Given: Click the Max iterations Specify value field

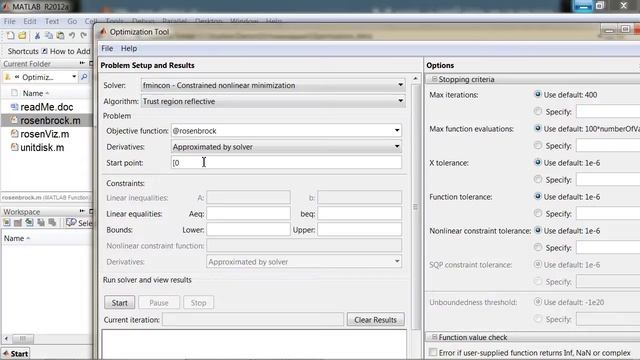Looking at the screenshot, I should 608,111.
